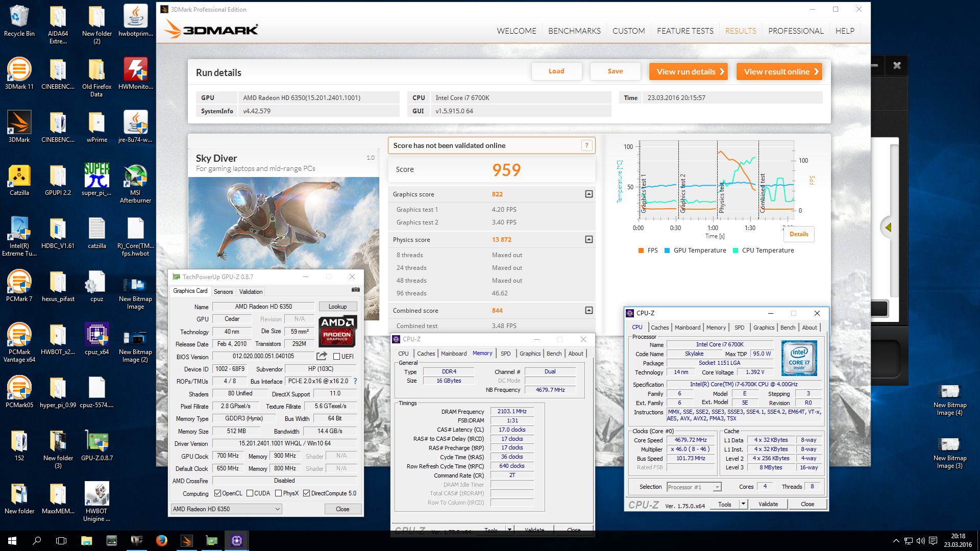Click the Details button under the chart
This screenshot has width=980, height=551.
[799, 234]
